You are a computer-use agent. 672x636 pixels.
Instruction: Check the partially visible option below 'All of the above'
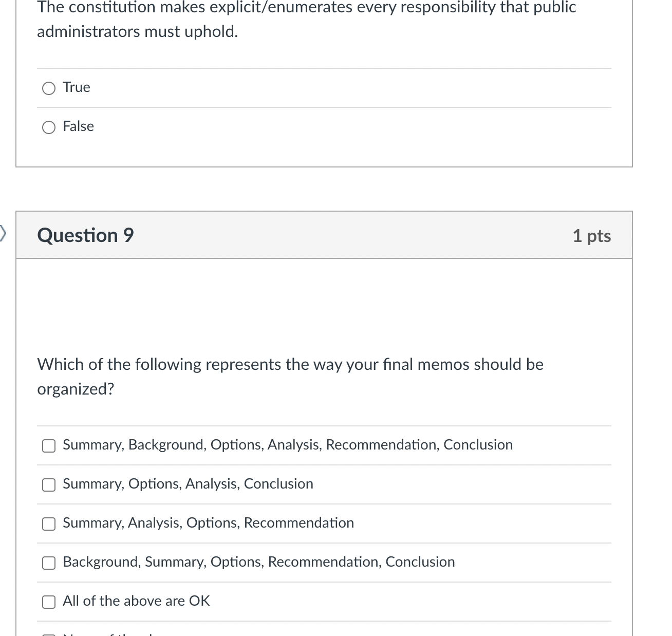pyautogui.click(x=48, y=633)
